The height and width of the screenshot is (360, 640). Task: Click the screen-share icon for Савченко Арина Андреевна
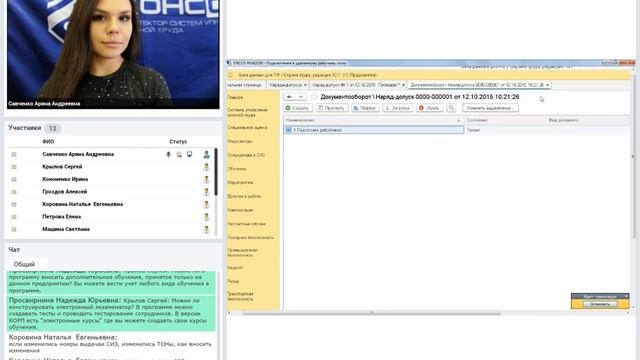tap(189, 154)
